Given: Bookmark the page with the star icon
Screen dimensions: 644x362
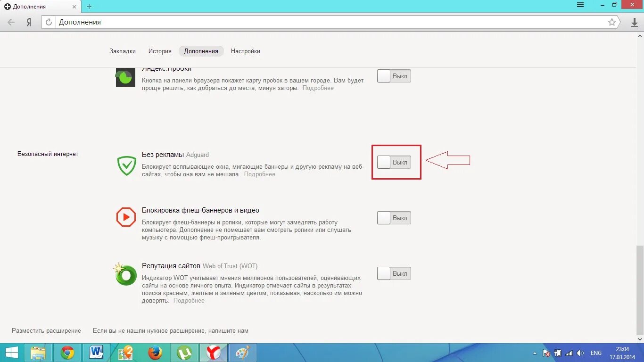Looking at the screenshot, I should coord(612,22).
